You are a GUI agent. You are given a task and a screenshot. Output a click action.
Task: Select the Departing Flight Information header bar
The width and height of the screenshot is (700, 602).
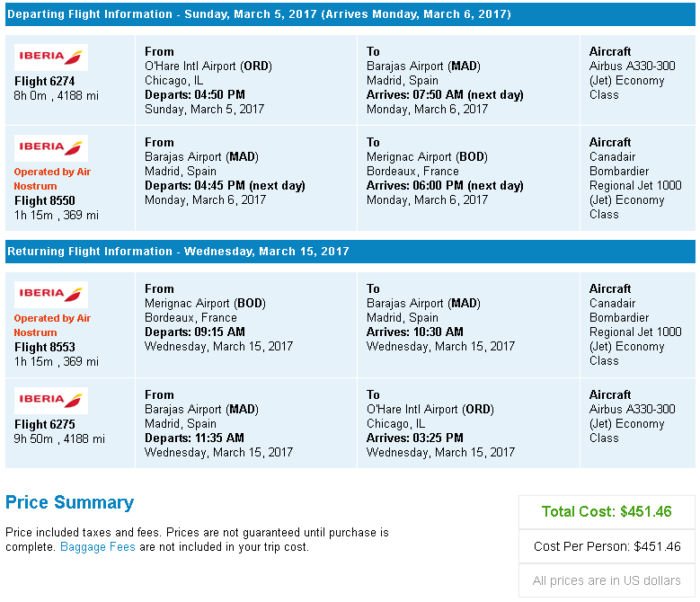[x=350, y=14]
